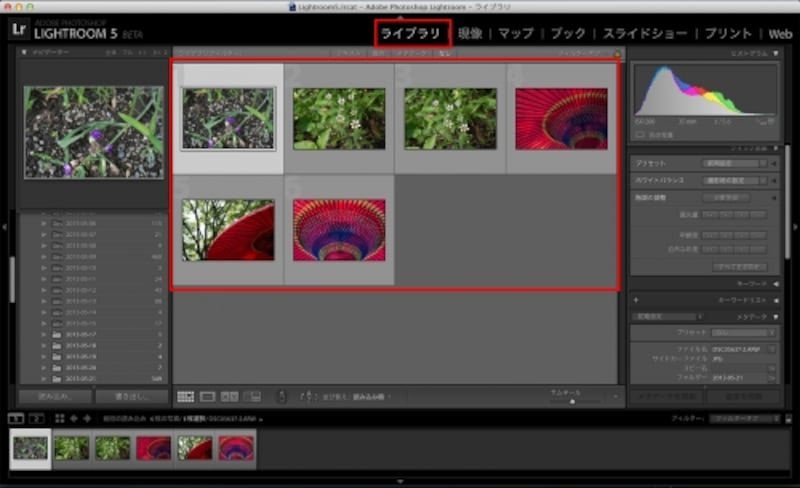
Task: Click the left panel vertical scrollbar
Action: pyautogui.click(x=12, y=280)
